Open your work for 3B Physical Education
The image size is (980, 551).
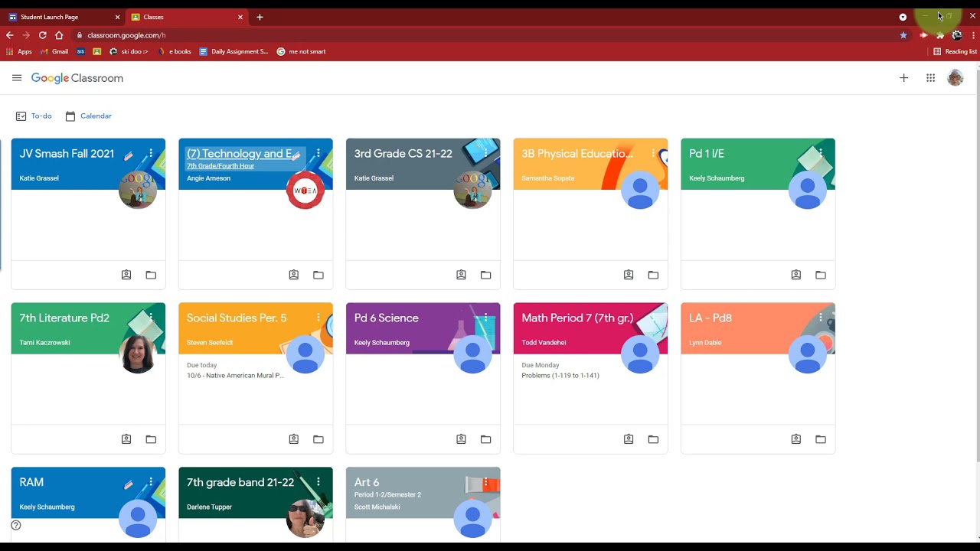click(x=629, y=275)
